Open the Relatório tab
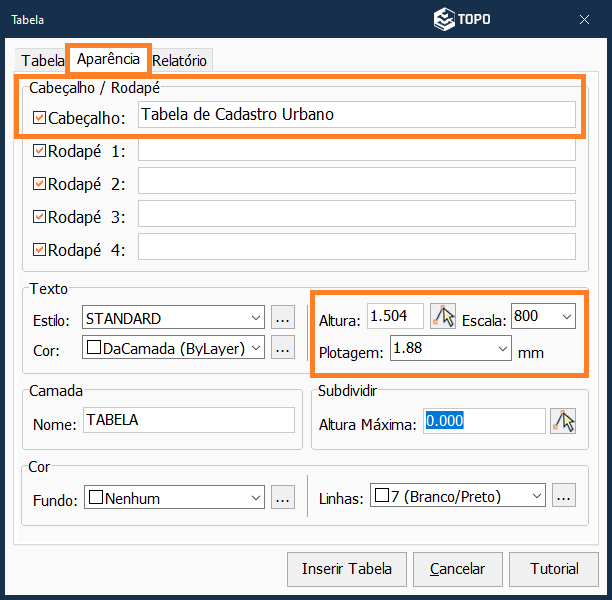Viewport: 612px width, 600px height. 180,60
